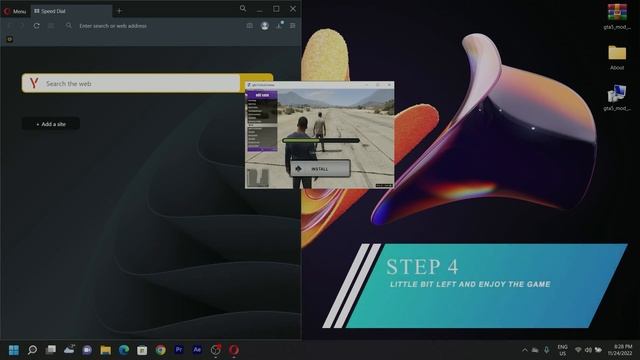Click the red-arrow app icon before Opera
Viewport: 640px width, 360px height.
coord(216,350)
